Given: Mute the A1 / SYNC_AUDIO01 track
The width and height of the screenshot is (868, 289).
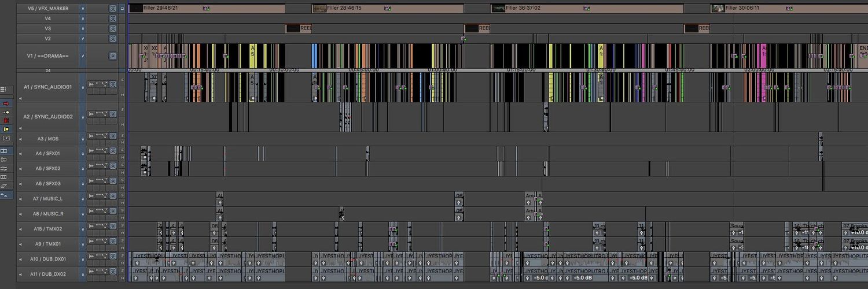Looking at the screenshot, I should (x=122, y=94).
